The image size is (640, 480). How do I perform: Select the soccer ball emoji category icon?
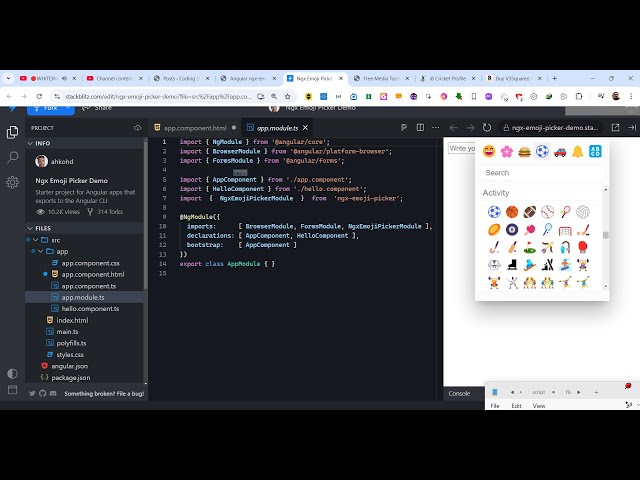click(x=541, y=151)
